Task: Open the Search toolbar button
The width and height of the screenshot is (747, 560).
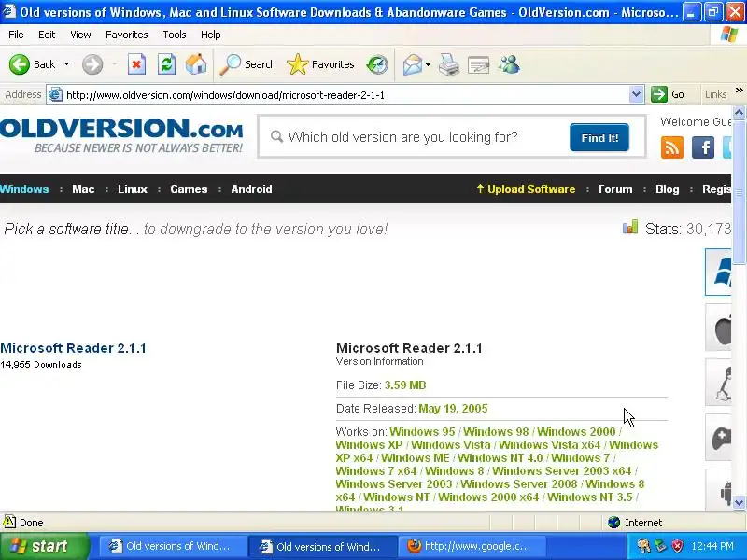Action: click(x=248, y=64)
